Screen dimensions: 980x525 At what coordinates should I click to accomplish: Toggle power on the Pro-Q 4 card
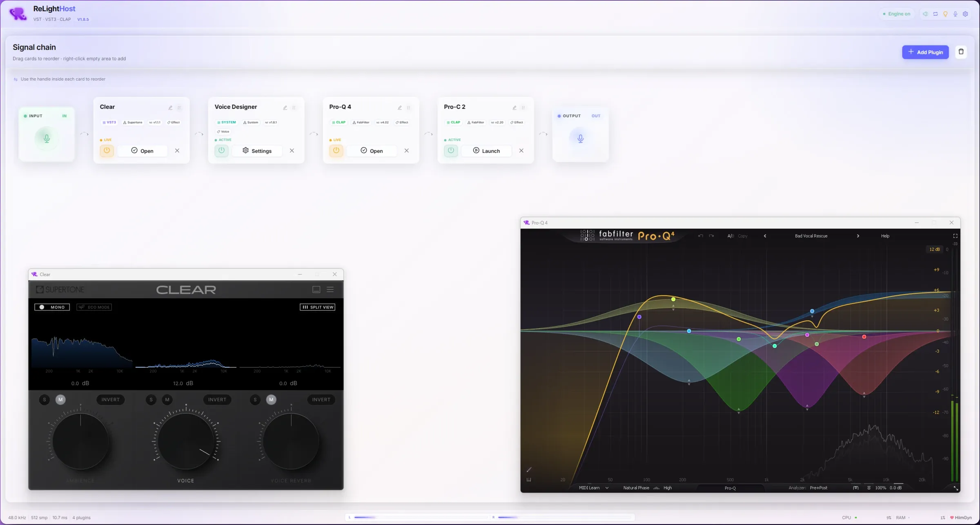pos(336,151)
